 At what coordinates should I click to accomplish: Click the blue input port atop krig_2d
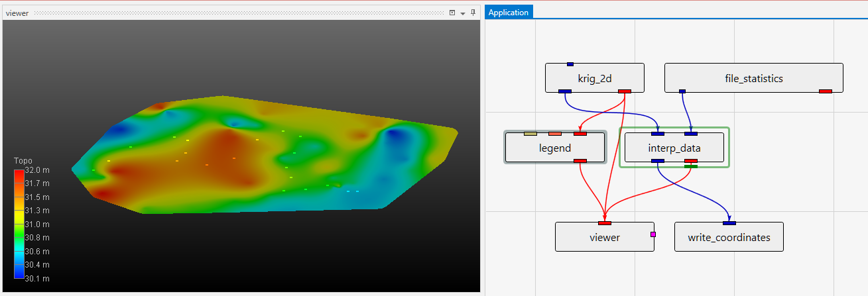coord(570,64)
